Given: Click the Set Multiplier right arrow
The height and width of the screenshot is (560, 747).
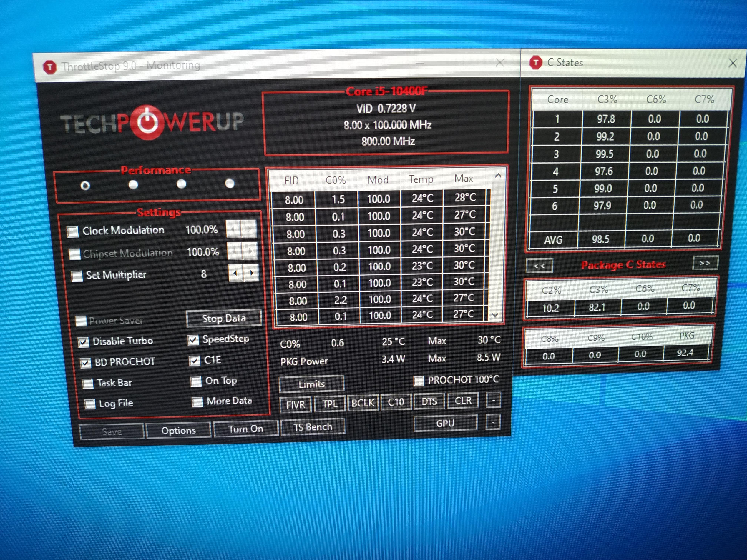Looking at the screenshot, I should pos(252,273).
